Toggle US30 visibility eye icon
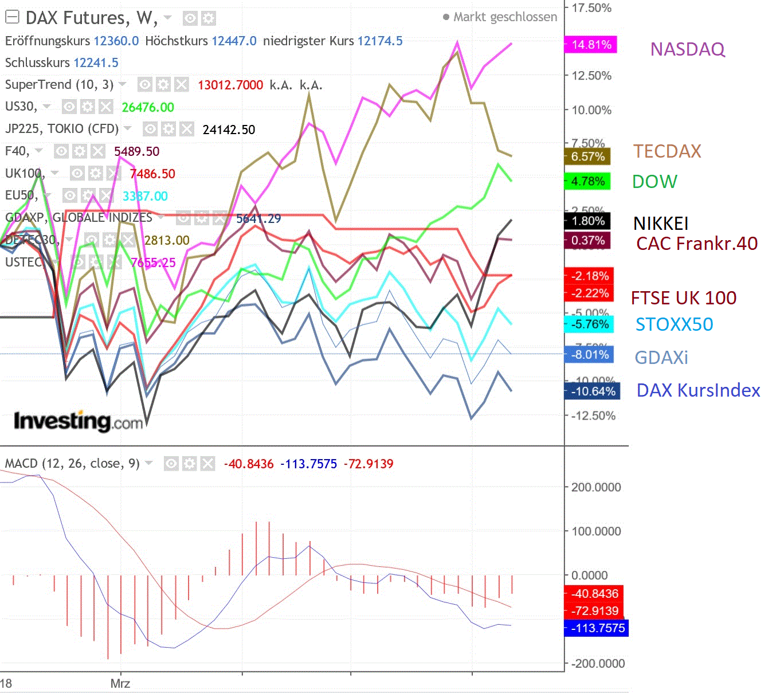The width and height of the screenshot is (784, 693). [69, 107]
